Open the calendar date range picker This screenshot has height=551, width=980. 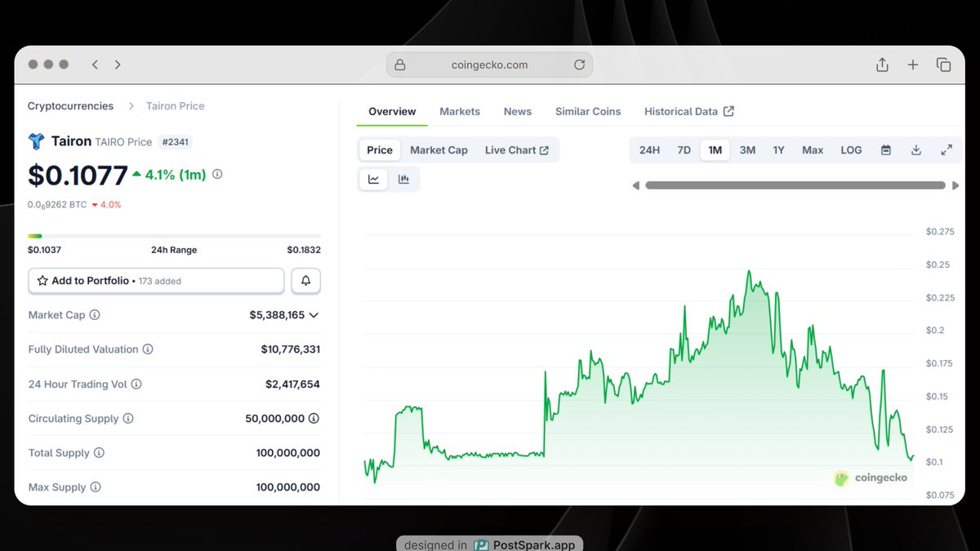point(886,150)
